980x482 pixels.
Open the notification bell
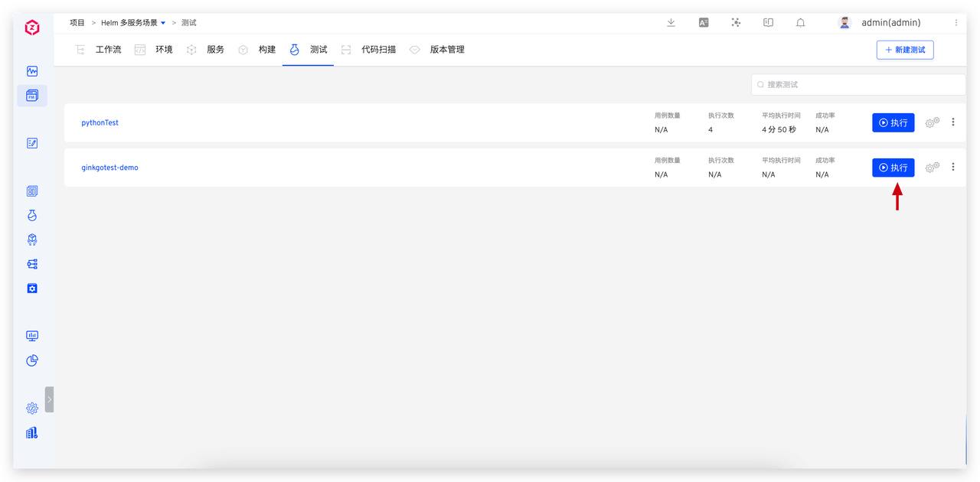tap(800, 23)
